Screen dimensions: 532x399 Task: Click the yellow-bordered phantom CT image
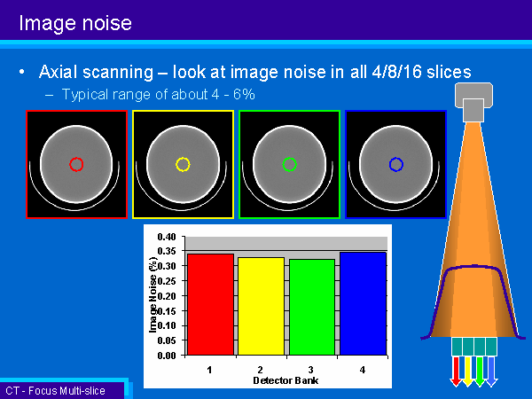(x=184, y=164)
